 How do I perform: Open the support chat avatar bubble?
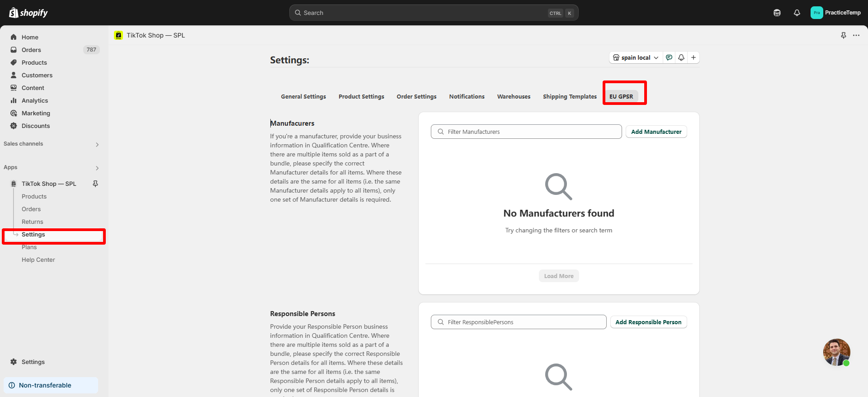click(836, 352)
